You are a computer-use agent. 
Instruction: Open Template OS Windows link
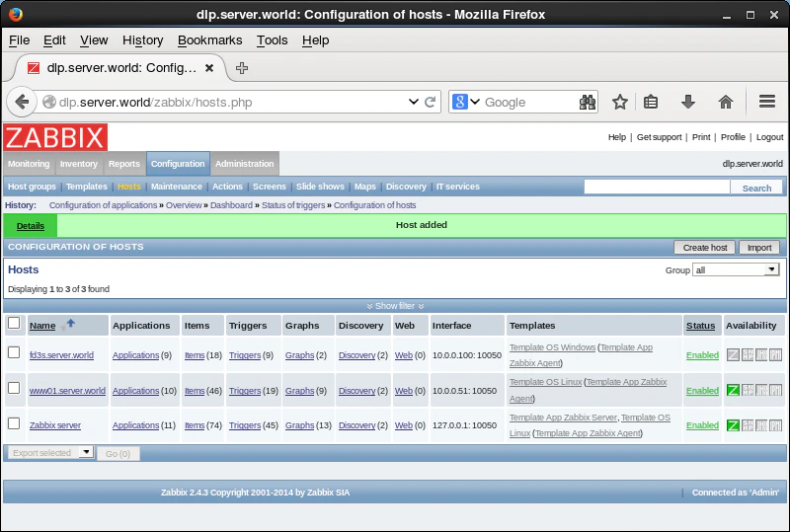coord(552,347)
